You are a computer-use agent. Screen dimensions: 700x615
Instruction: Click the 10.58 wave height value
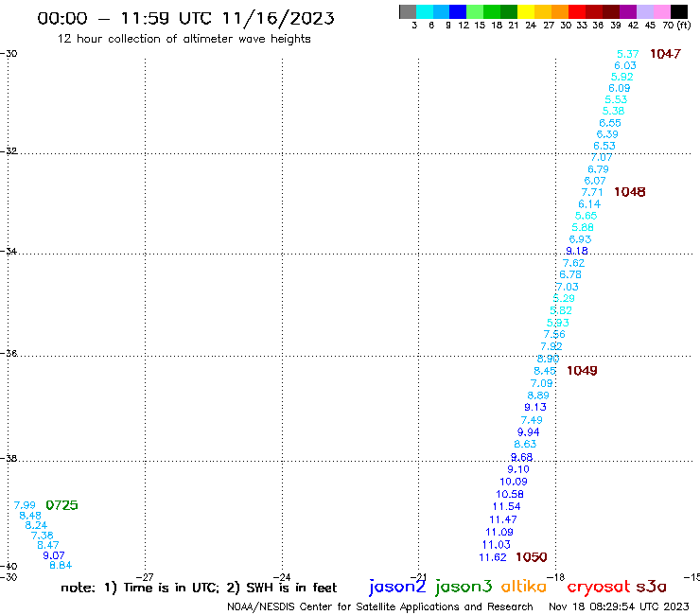coord(510,495)
